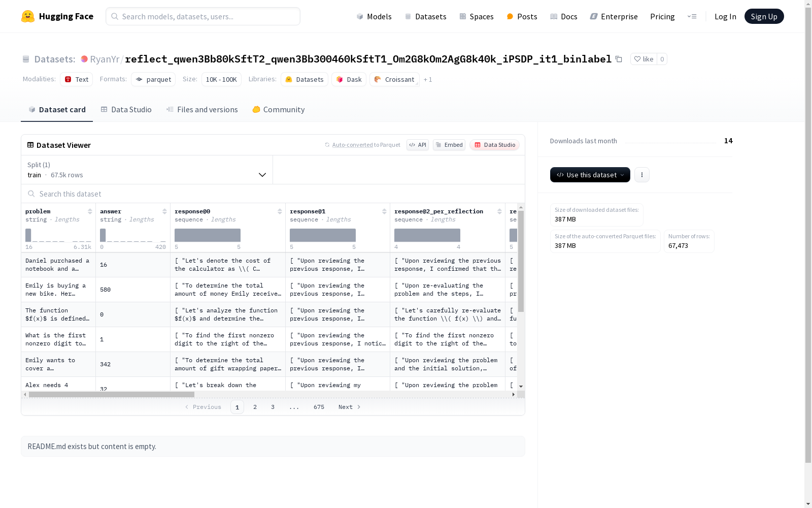Click the Number of rows value 67,473

point(678,246)
